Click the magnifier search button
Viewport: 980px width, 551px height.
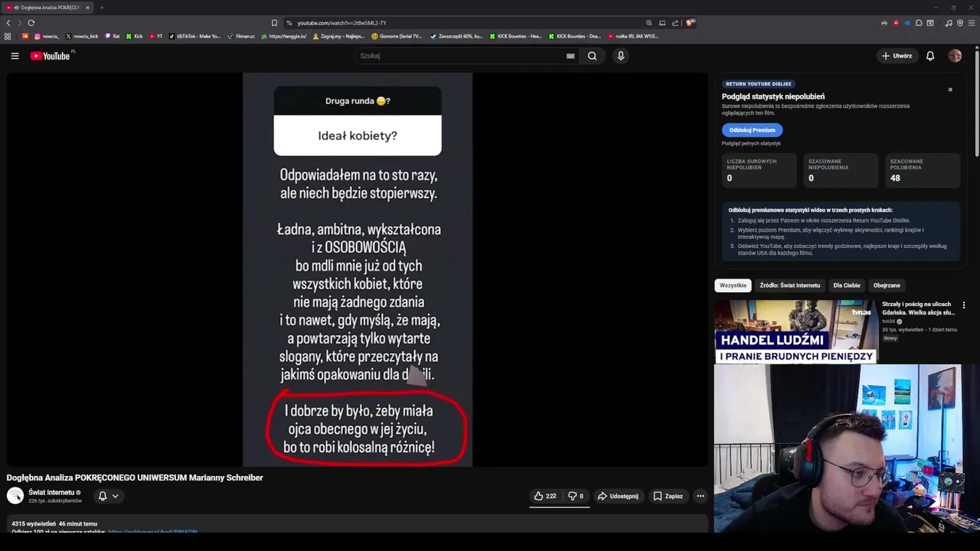pyautogui.click(x=592, y=56)
